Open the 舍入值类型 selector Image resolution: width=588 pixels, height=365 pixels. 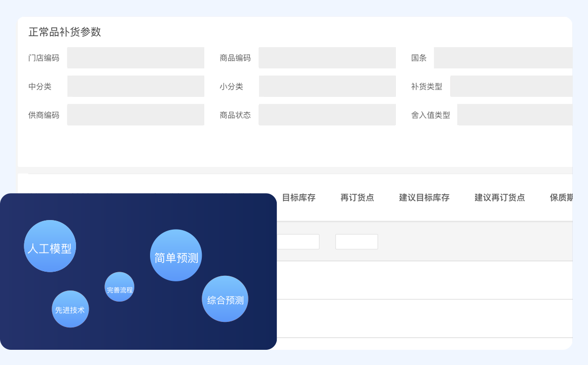coord(514,115)
